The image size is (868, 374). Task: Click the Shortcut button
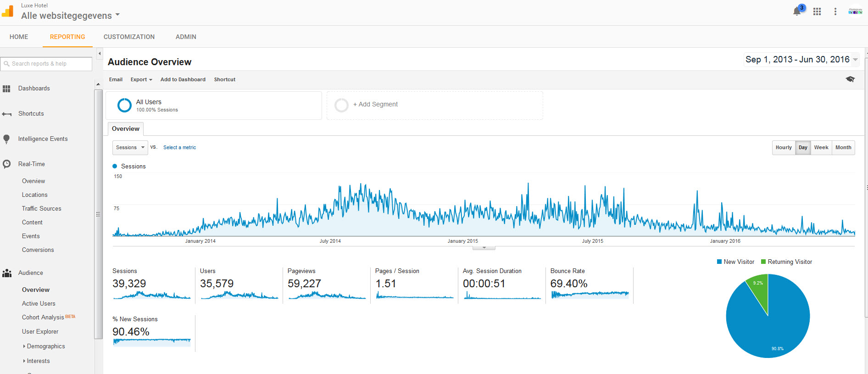pyautogui.click(x=225, y=79)
